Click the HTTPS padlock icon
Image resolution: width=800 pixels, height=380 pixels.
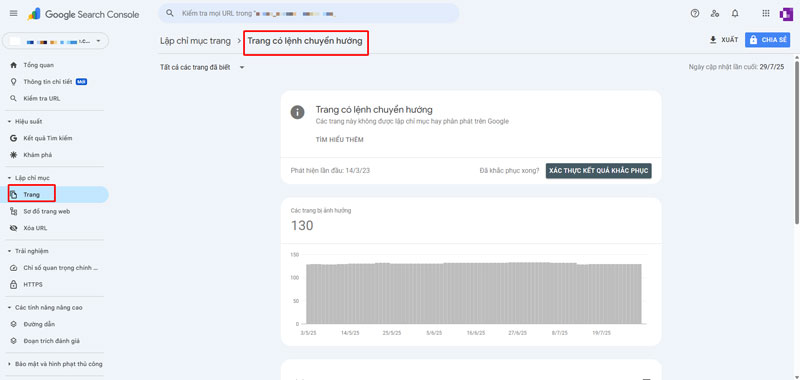pyautogui.click(x=14, y=285)
